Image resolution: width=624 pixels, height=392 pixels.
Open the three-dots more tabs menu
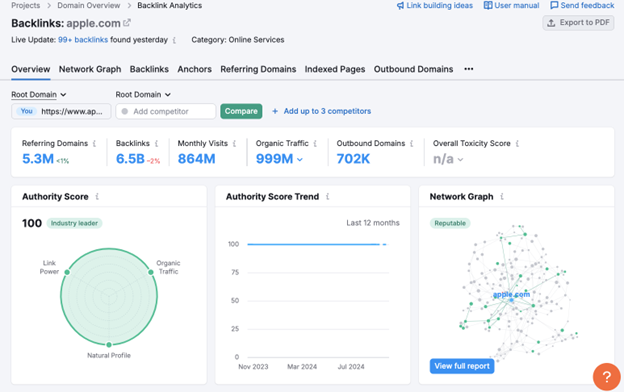pos(469,69)
